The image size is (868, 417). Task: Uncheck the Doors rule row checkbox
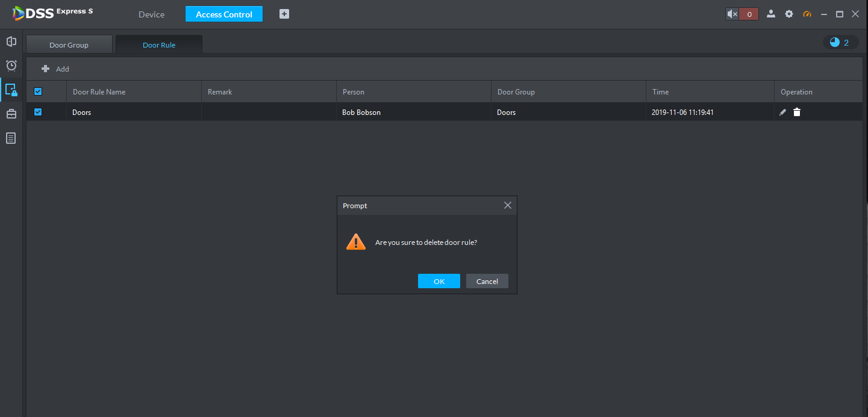pos(38,112)
